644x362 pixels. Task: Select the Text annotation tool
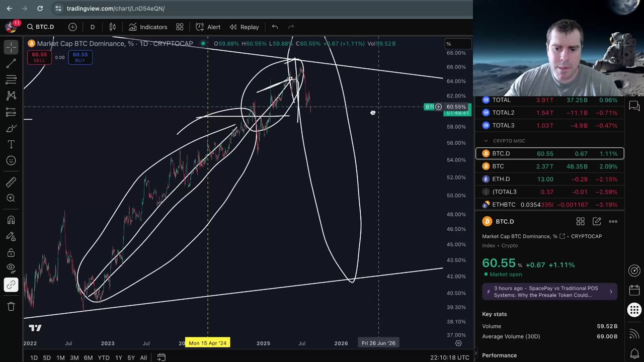11,144
